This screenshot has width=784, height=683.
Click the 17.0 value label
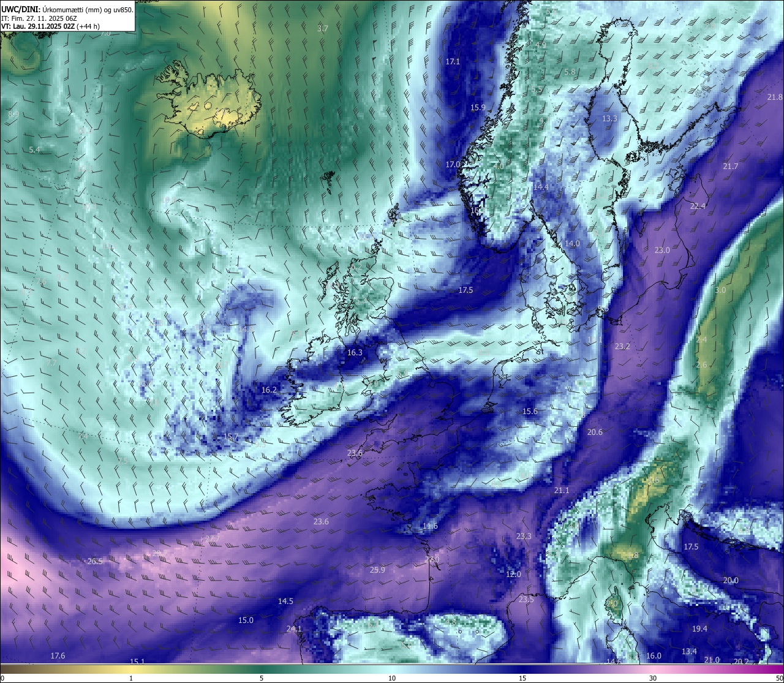pyautogui.click(x=453, y=165)
